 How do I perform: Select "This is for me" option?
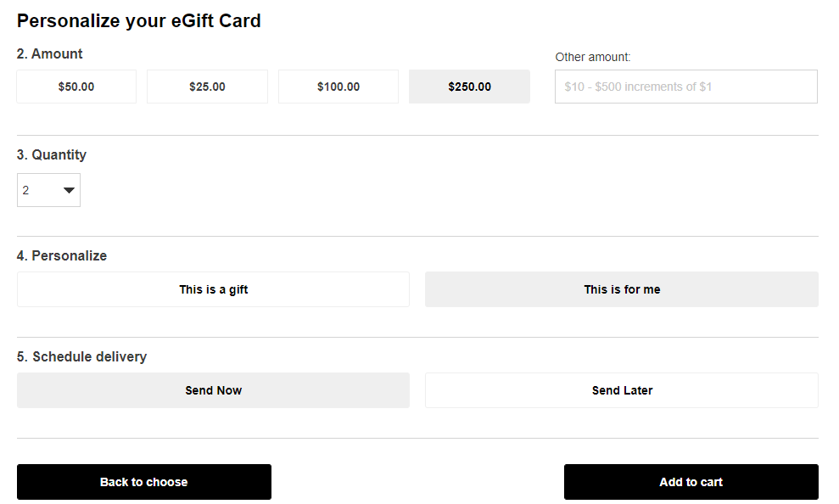pyautogui.click(x=622, y=289)
